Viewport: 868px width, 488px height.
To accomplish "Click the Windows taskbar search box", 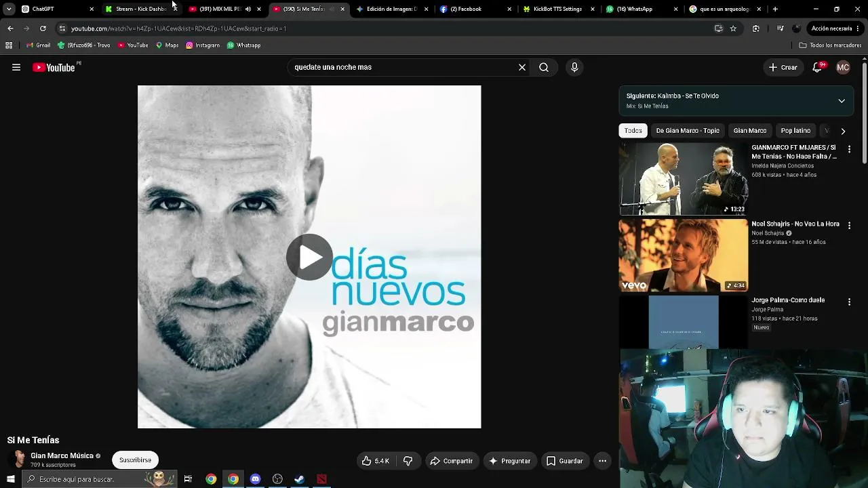I will pyautogui.click(x=98, y=479).
